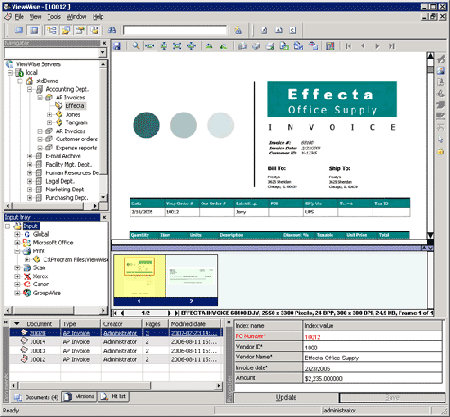
Task: Sort by the Modified date column header
Action: pyautogui.click(x=195, y=324)
